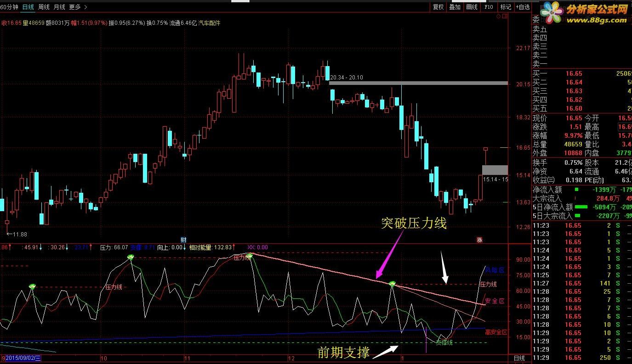This screenshot has width=632, height=364.
Task: Click the month 11 date axis label
Action: pyautogui.click(x=187, y=358)
